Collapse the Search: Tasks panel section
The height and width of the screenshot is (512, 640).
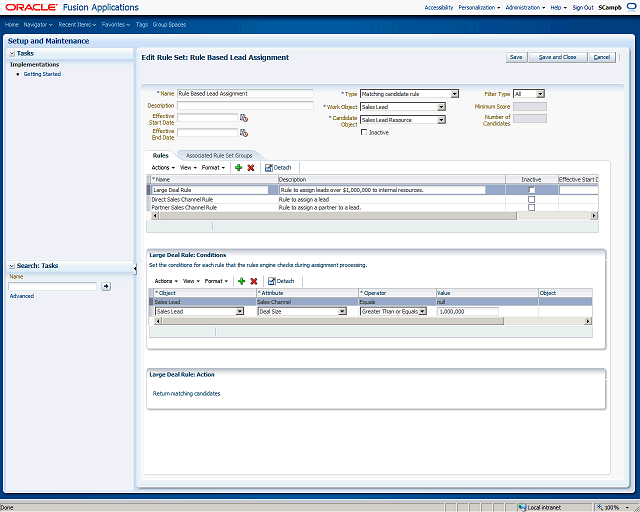coord(12,266)
